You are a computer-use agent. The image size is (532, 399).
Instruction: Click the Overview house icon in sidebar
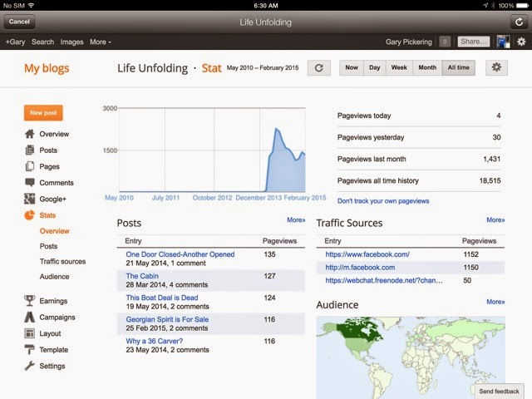[30, 134]
